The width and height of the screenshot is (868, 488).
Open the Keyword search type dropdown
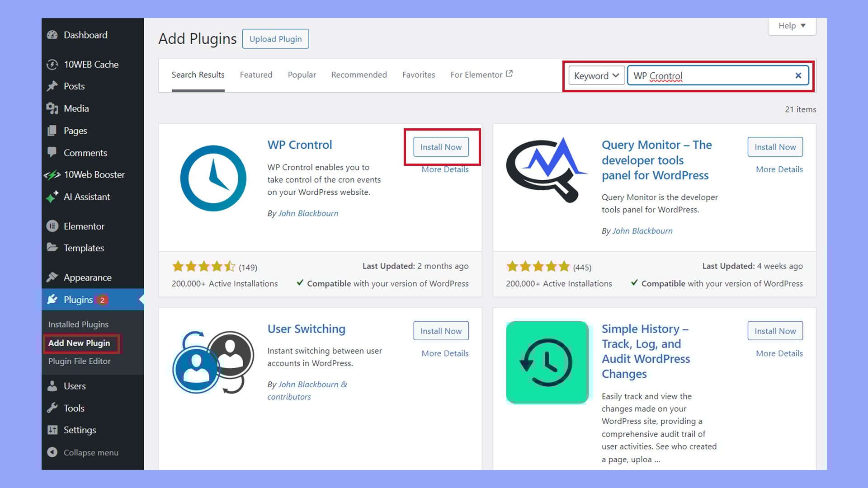[596, 75]
